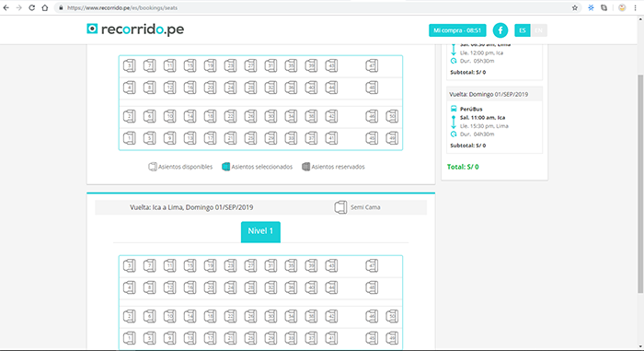Select seat 21 in the upper seat map

coord(230,138)
